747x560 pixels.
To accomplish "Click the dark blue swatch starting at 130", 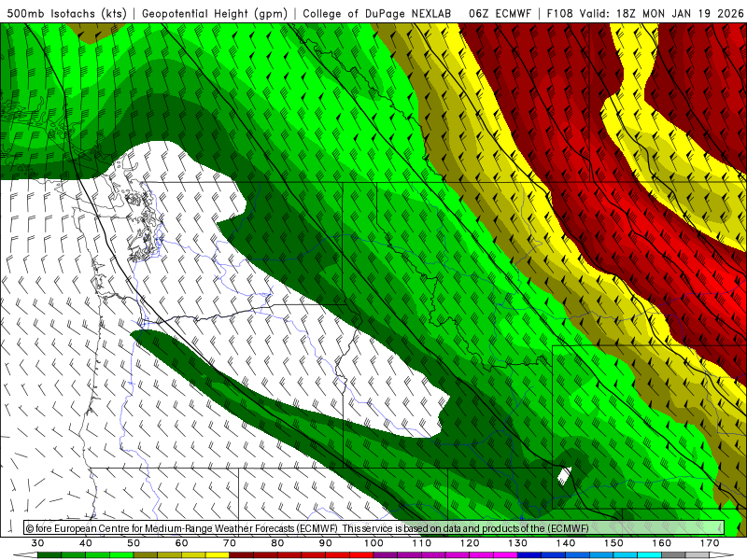I will 529,555.
